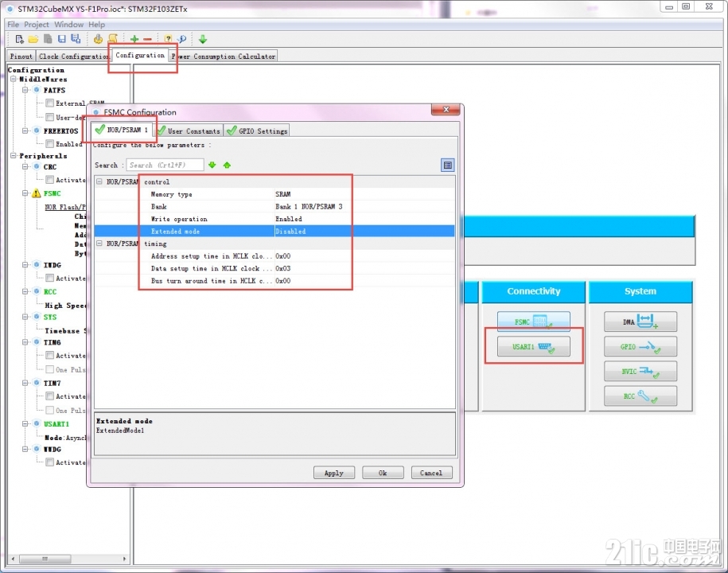Click the Save Project As icon
The image size is (728, 573).
pos(76,40)
